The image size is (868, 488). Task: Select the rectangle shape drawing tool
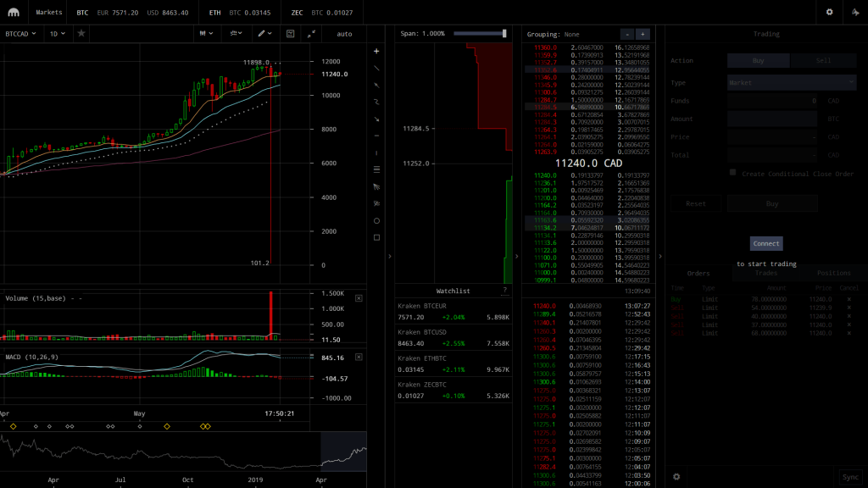376,237
